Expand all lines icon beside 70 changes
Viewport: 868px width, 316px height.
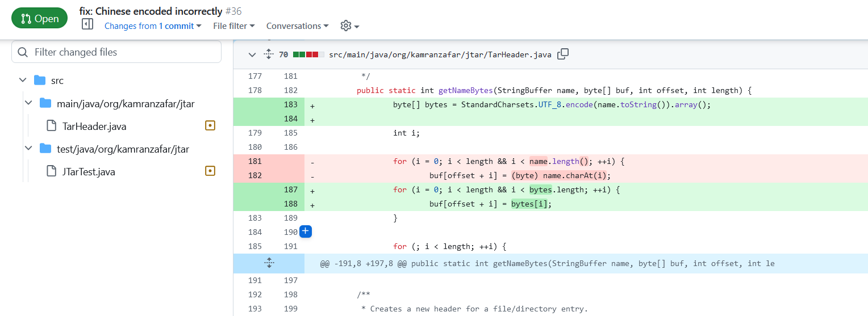(269, 54)
